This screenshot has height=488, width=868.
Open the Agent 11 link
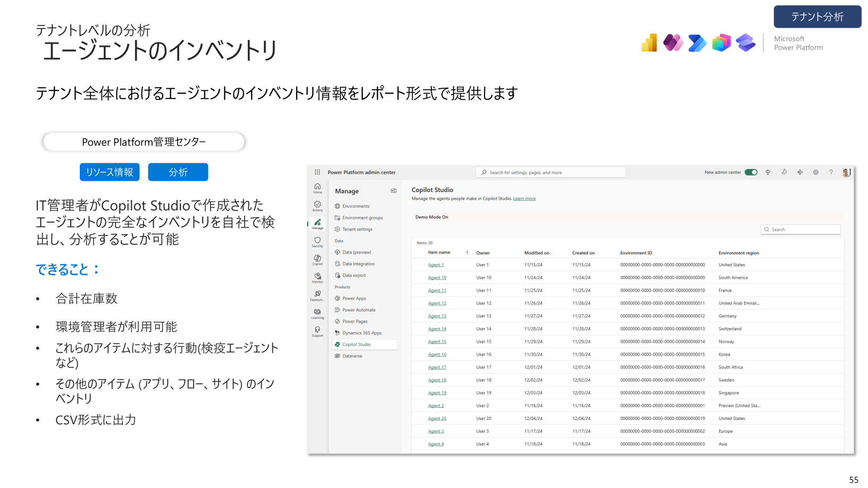[x=437, y=290]
